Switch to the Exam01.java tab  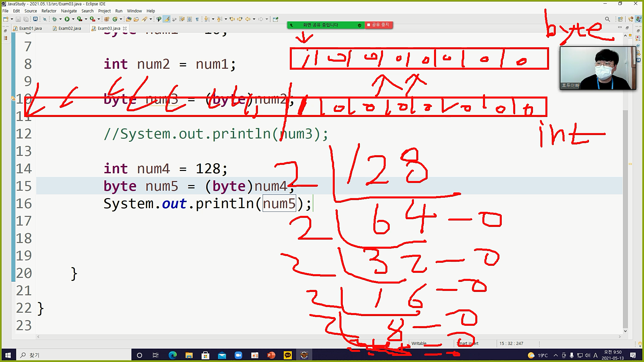point(30,28)
